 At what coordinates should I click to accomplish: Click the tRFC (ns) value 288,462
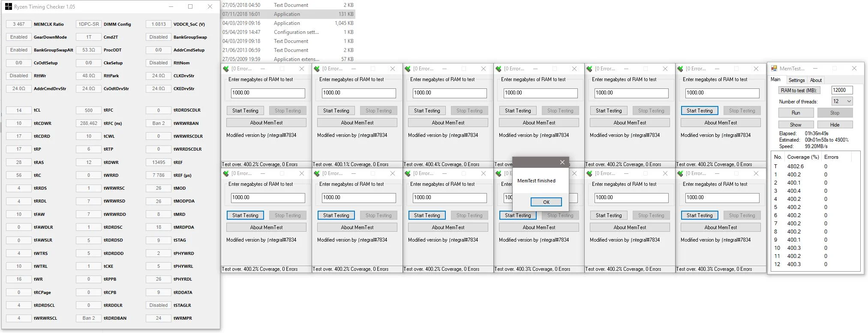tap(89, 123)
